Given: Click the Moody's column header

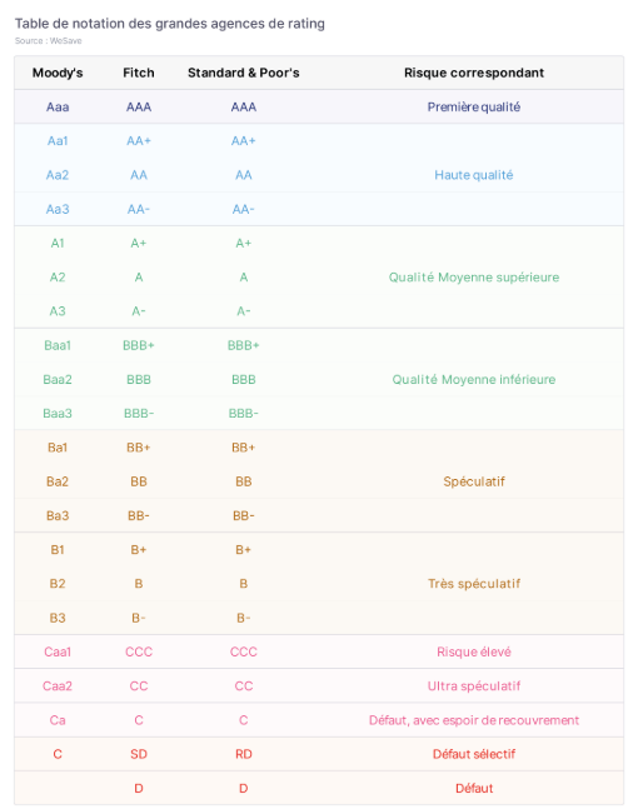Looking at the screenshot, I should [x=57, y=73].
